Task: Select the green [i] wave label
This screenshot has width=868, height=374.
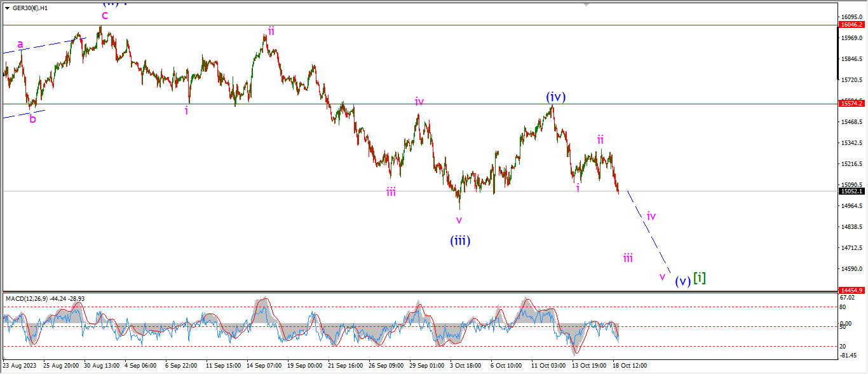Action: (x=700, y=278)
